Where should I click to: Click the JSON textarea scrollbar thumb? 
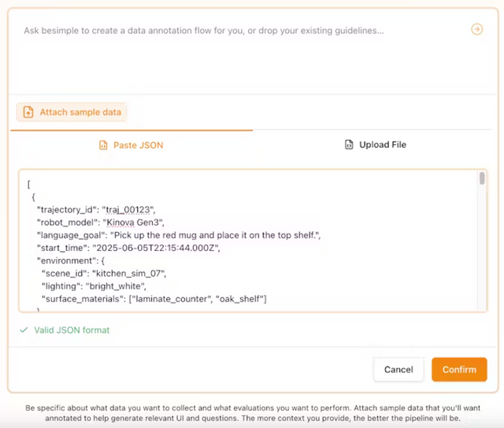[482, 179]
